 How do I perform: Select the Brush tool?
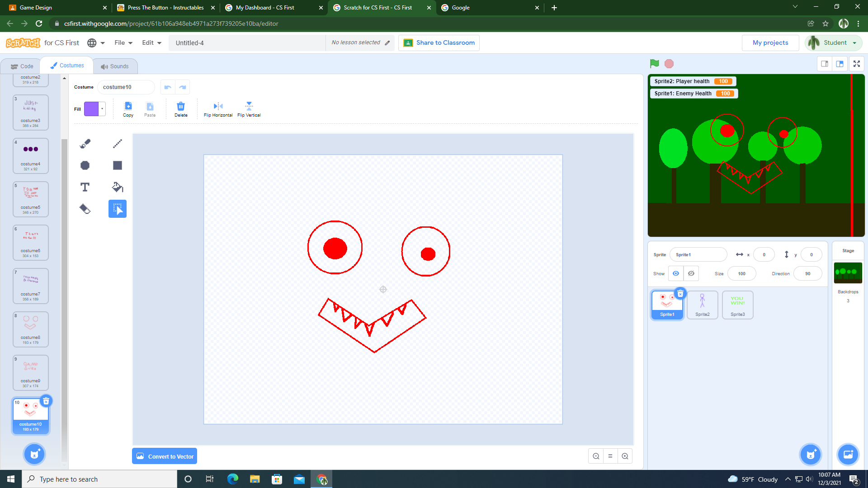click(85, 143)
